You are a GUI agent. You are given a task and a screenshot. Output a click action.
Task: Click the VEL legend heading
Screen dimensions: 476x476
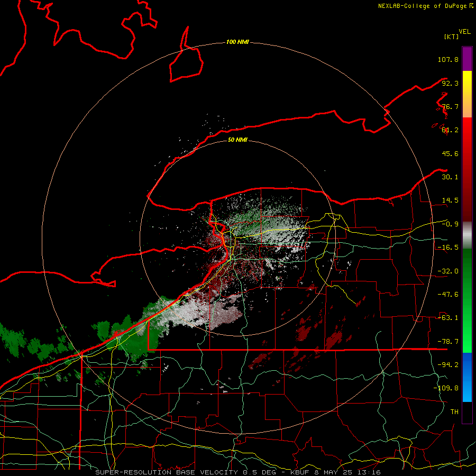(464, 32)
